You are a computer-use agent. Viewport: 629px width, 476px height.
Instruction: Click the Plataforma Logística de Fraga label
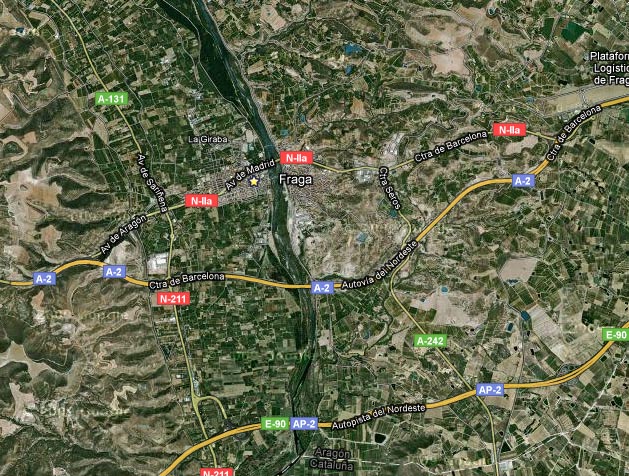pyautogui.click(x=611, y=68)
